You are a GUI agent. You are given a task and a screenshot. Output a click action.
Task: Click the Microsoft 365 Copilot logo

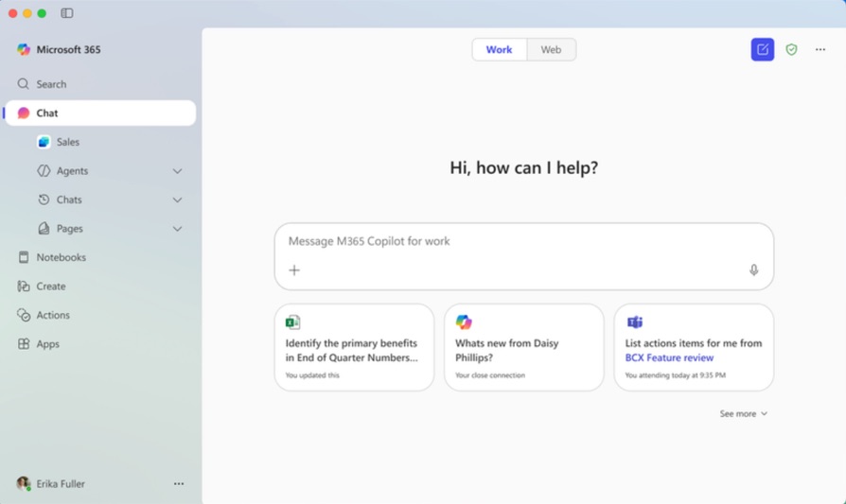24,49
